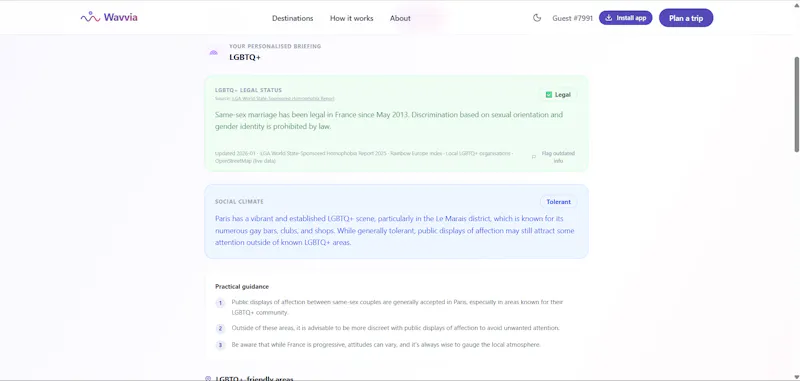Open the Guest #7991 account label
800x381 pixels.
572,18
